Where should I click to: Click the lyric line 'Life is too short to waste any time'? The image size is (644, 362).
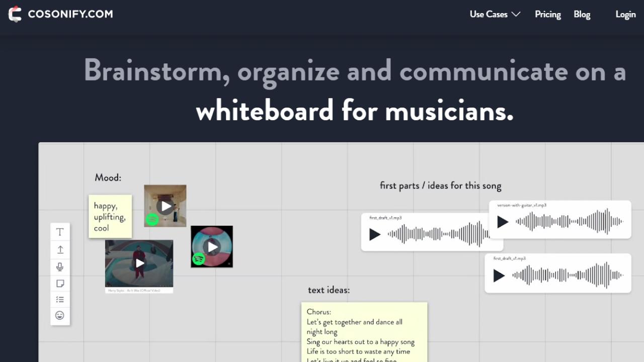[x=358, y=351]
